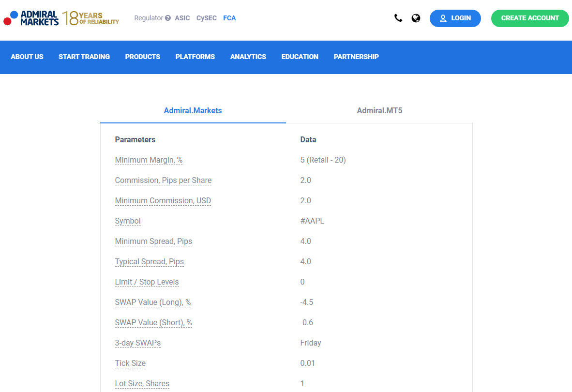Open the ANALYTICS menu
The width and height of the screenshot is (572, 392).
click(x=248, y=57)
